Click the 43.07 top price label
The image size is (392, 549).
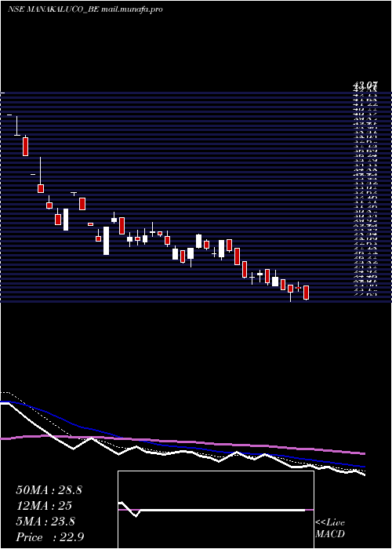pyautogui.click(x=365, y=85)
